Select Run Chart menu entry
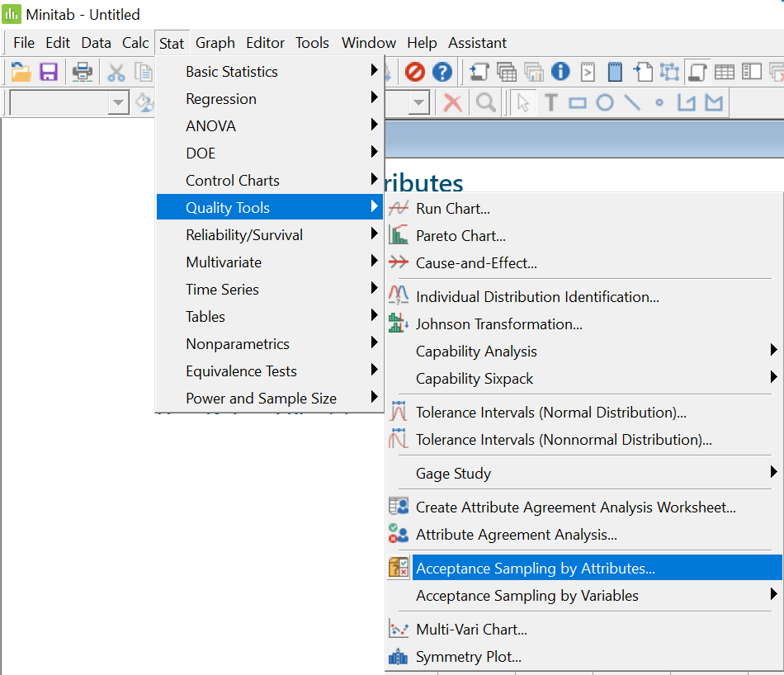Image resolution: width=784 pixels, height=675 pixels. 452,209
